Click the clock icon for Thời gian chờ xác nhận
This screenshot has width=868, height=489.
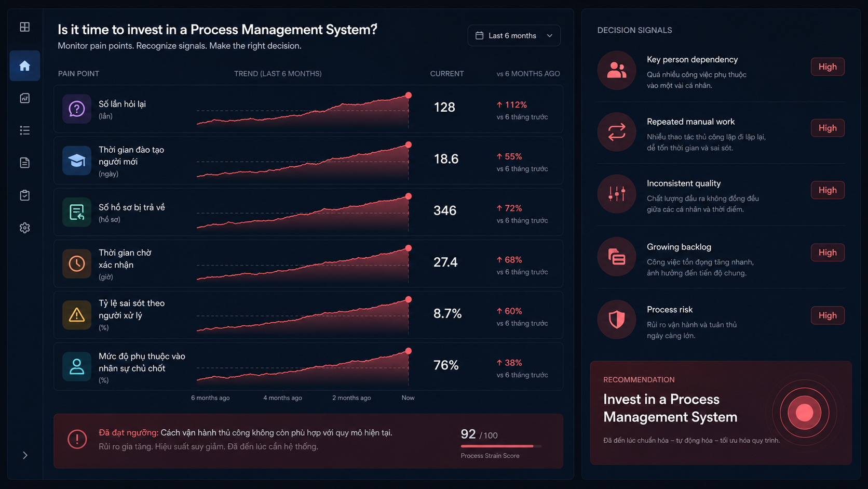coord(77,263)
